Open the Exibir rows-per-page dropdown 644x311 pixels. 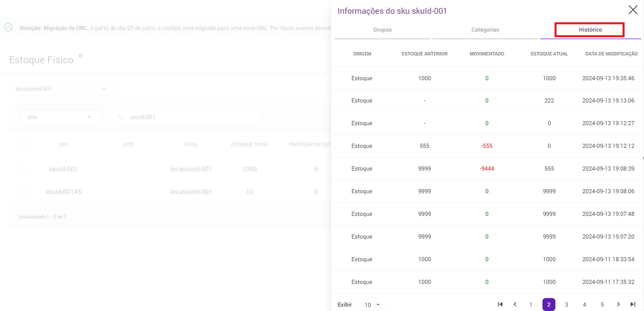[372, 305]
